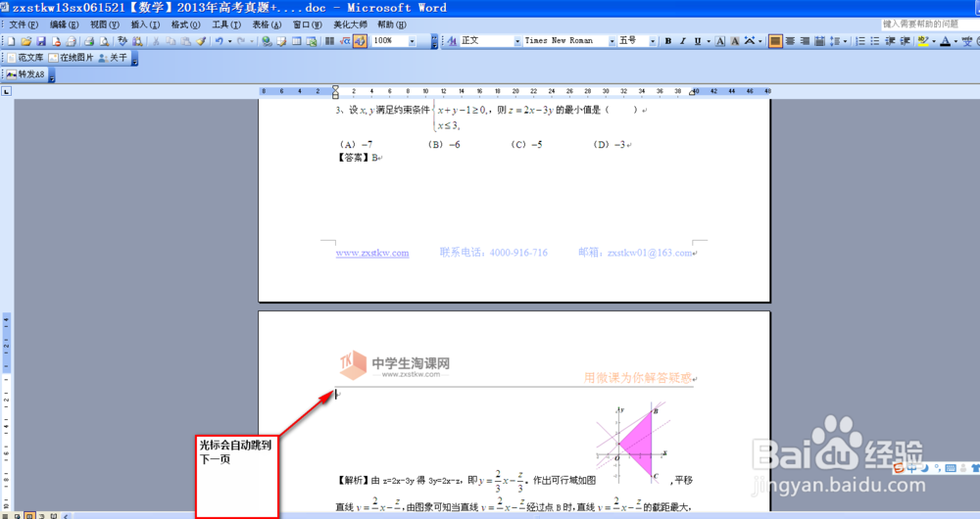Open the font size dropdown showing 五号
This screenshot has height=519, width=980.
tap(653, 41)
